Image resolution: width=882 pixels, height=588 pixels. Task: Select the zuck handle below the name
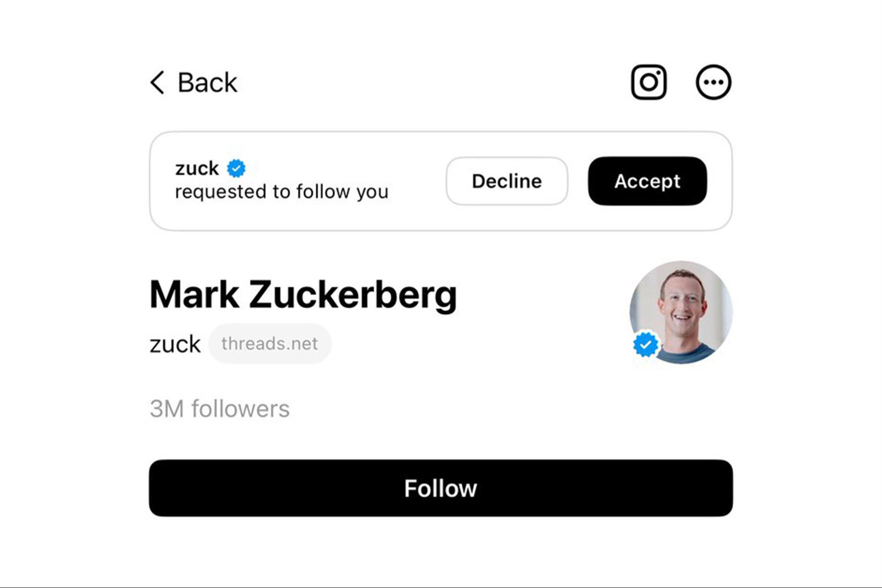tap(175, 345)
